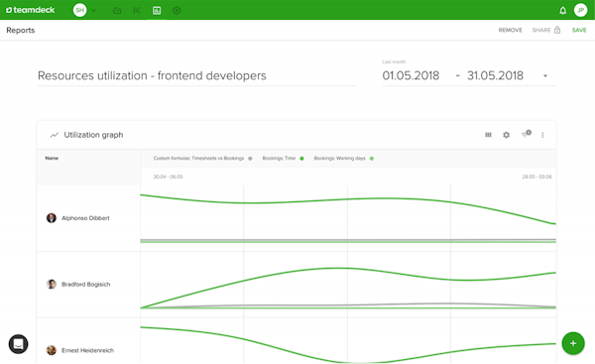Screen dimensions: 595x364
Task: Open the SH organization avatar
Action: click(x=79, y=10)
